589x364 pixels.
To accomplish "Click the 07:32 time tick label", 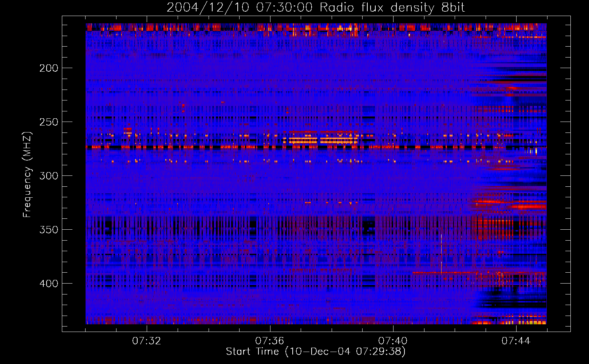I will pyautogui.click(x=147, y=341).
